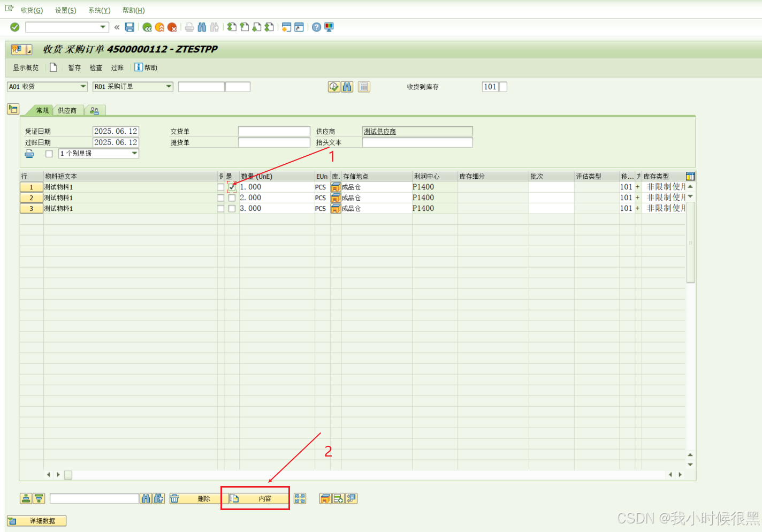This screenshot has height=532, width=762.
Task: Toggle the OK checkbox on line item 1
Action: tap(232, 187)
